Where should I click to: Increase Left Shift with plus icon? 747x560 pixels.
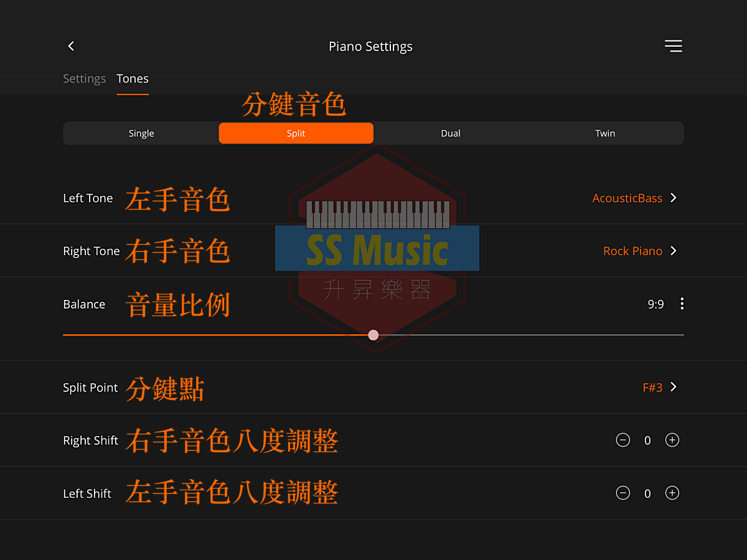[x=672, y=493]
